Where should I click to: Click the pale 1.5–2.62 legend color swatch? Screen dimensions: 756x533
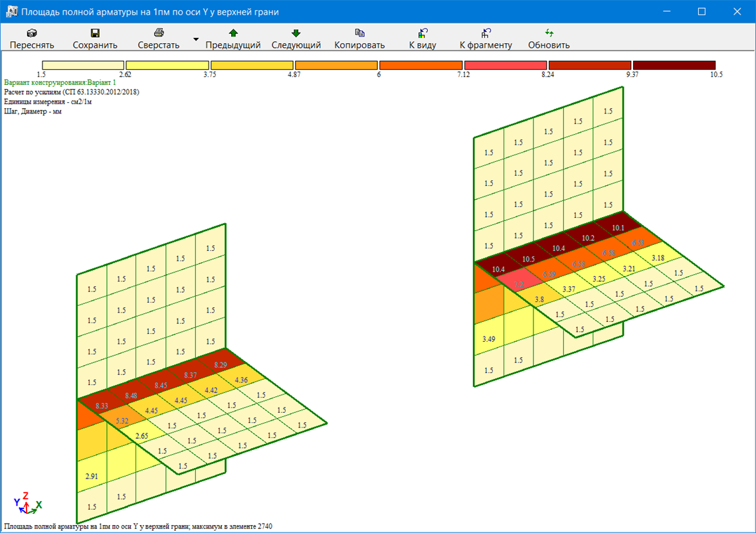pyautogui.click(x=82, y=65)
